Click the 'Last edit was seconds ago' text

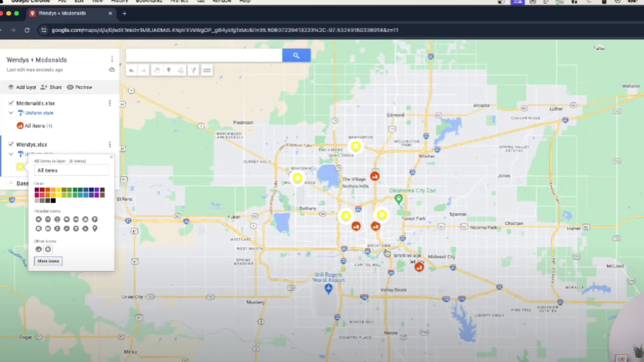pos(35,70)
